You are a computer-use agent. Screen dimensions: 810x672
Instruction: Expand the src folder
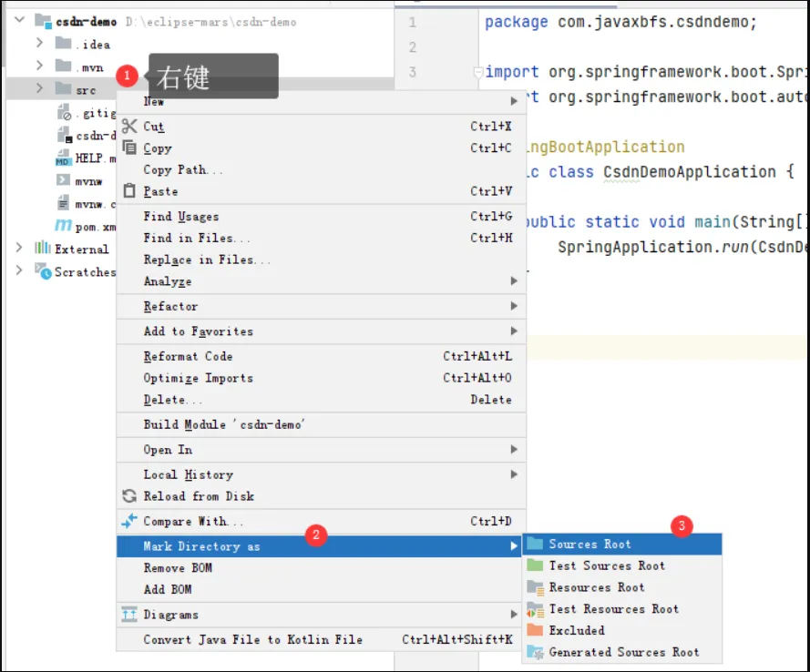pos(39,88)
